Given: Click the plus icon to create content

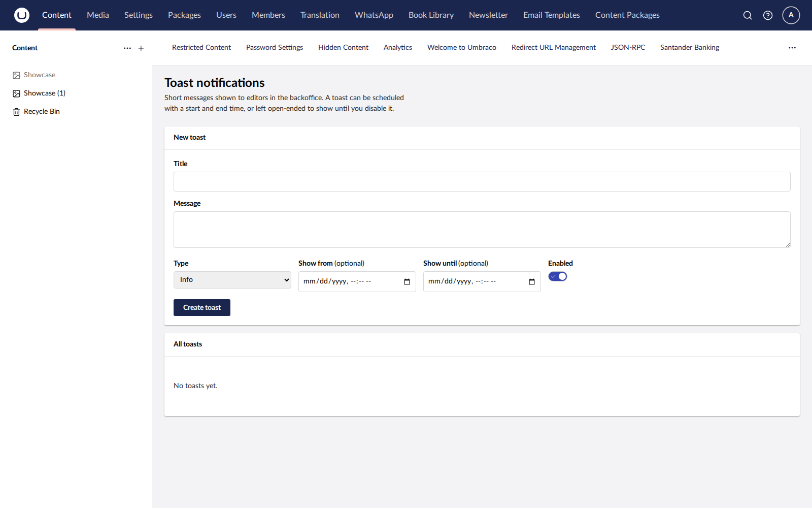Looking at the screenshot, I should [141, 48].
